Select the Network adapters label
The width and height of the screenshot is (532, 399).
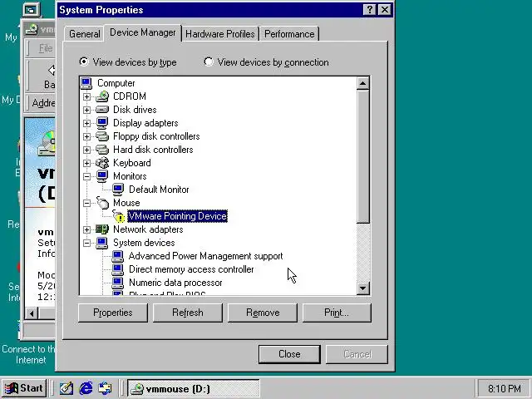point(148,229)
